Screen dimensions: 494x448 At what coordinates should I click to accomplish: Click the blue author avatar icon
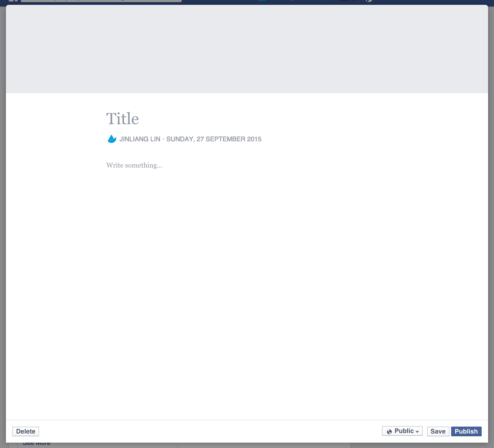click(x=112, y=139)
